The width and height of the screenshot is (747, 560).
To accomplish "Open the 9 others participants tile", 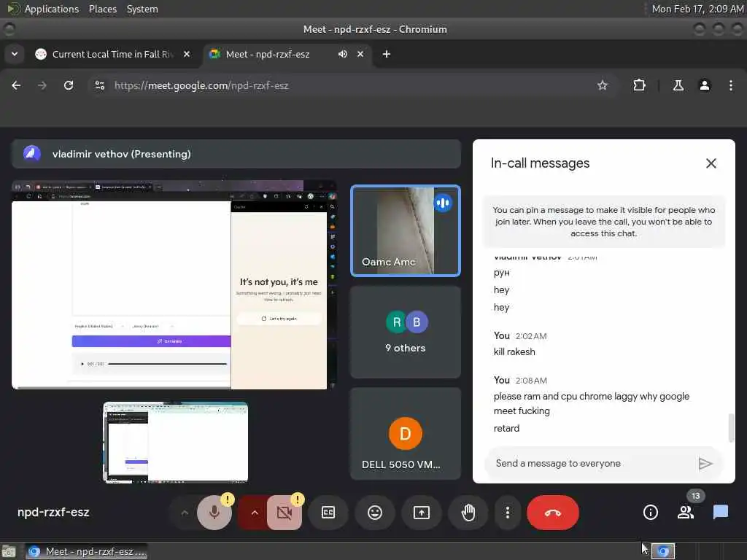I will click(406, 332).
